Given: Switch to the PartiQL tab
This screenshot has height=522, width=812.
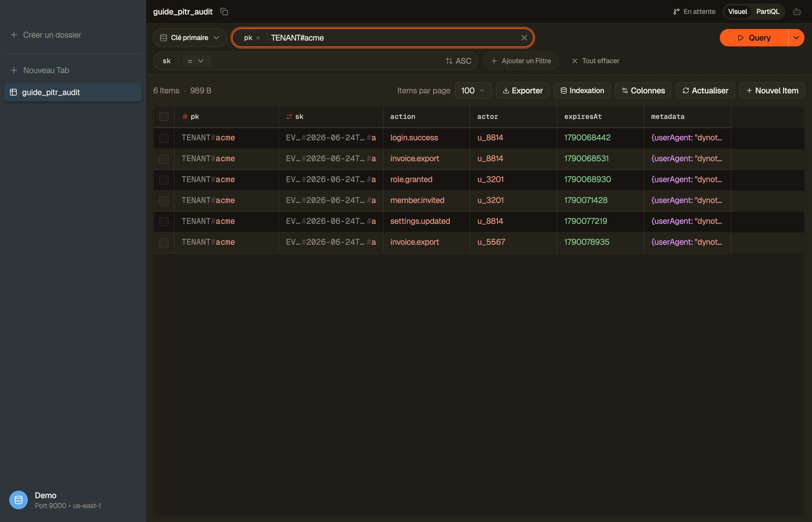Looking at the screenshot, I should [x=768, y=12].
